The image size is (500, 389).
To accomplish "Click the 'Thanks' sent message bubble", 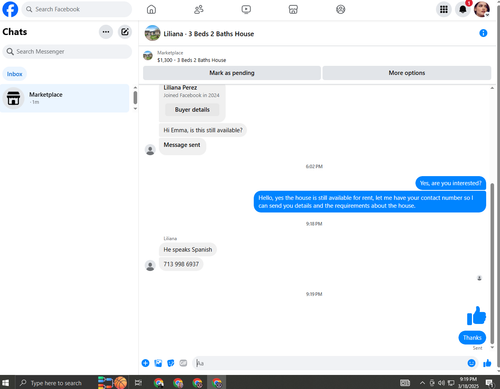I will click(x=472, y=338).
